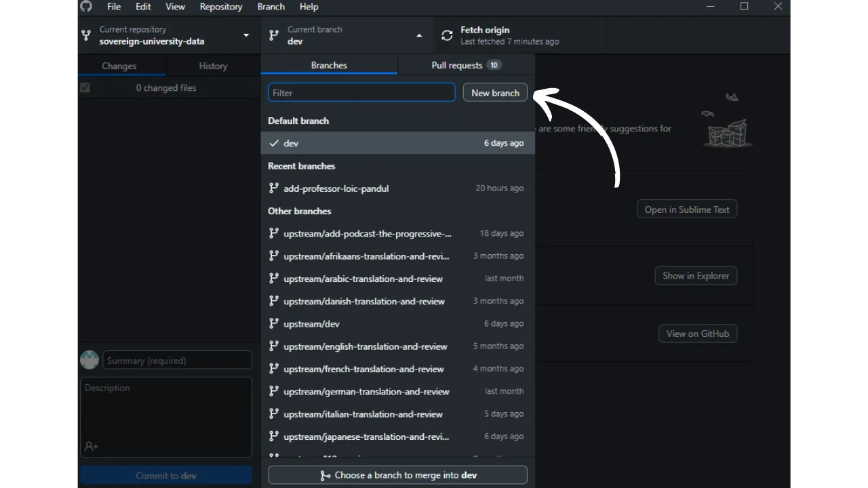Click the current branch icon in toolbar
The width and height of the screenshot is (868, 488).
(x=274, y=35)
